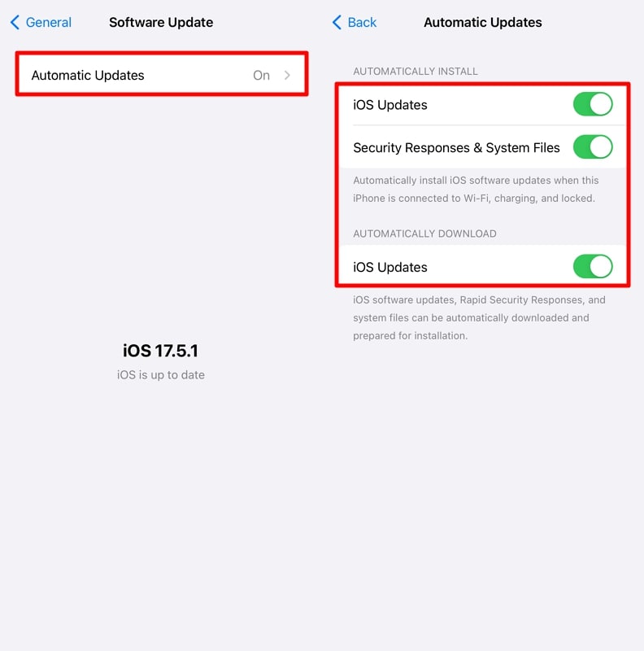Click the General back link text
Screen dimensions: 644x651
(49, 23)
